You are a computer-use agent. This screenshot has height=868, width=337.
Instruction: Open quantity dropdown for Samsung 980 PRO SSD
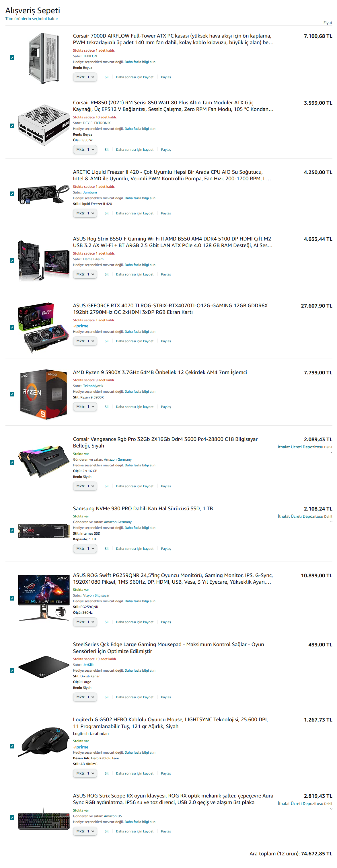[85, 549]
